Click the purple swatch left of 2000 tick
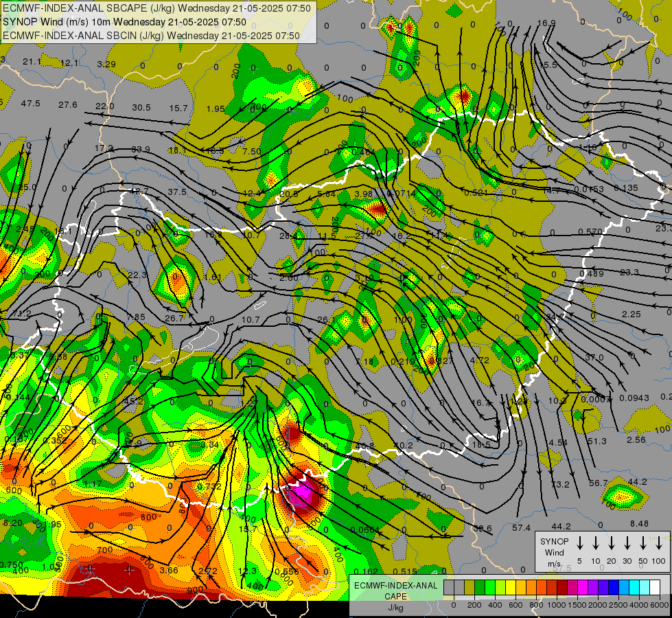This screenshot has height=618, width=672. 592,588
